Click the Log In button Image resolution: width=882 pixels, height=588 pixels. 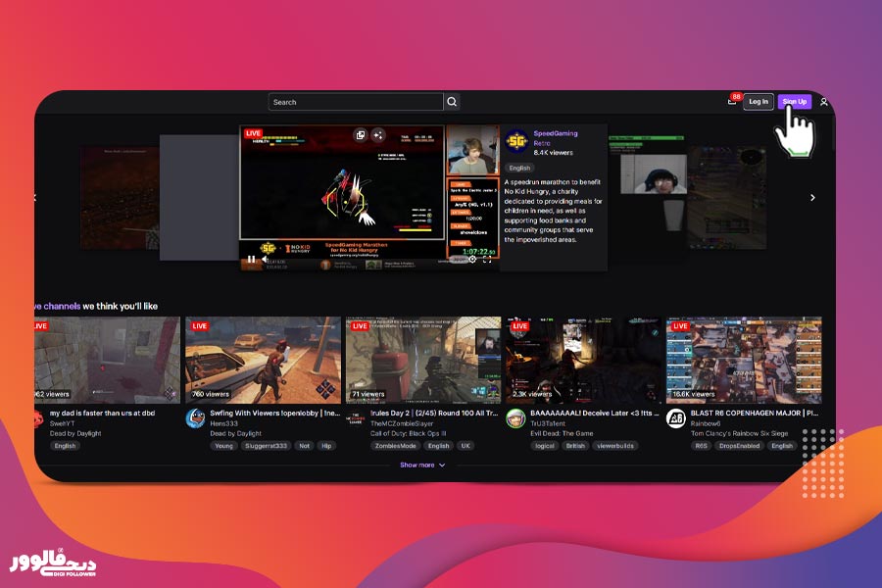click(759, 102)
